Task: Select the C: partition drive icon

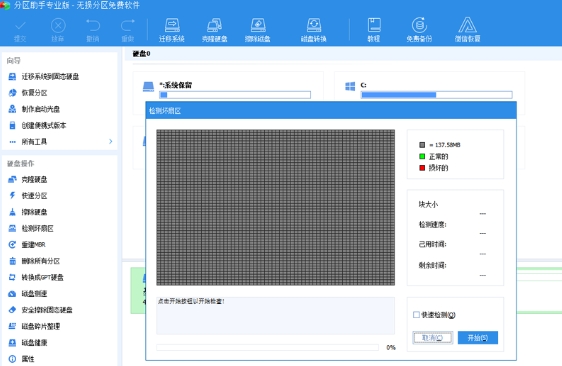Action: 350,86
